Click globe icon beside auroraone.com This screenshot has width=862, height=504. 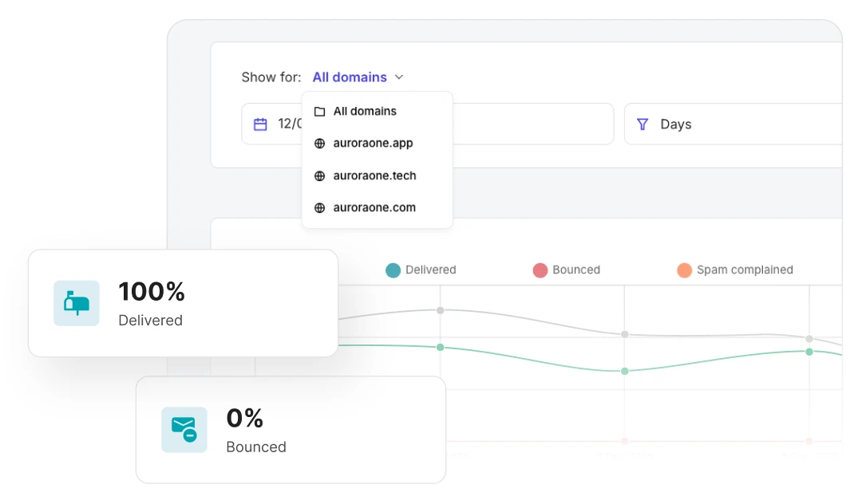tap(319, 207)
